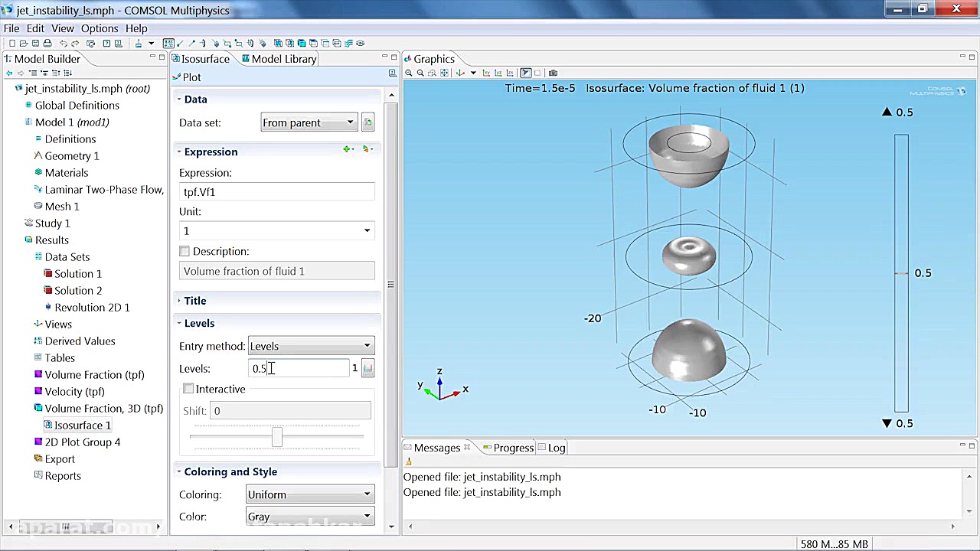Open the Coloring dropdown set to Uniform
980x551 pixels.
[309, 494]
